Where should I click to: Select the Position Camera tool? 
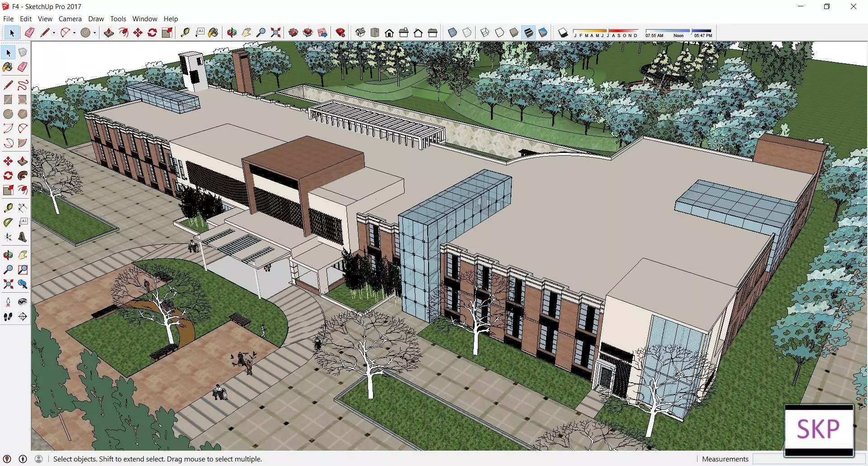click(x=8, y=302)
